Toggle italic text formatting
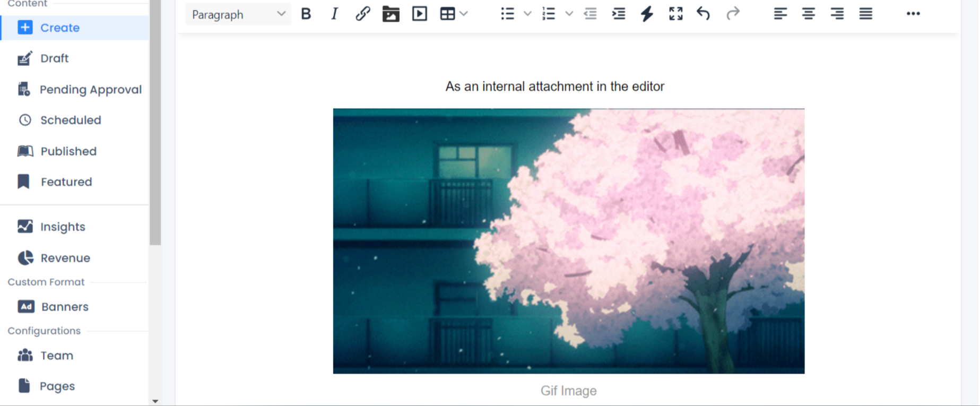Viewport: 980px width, 406px height. (x=334, y=14)
